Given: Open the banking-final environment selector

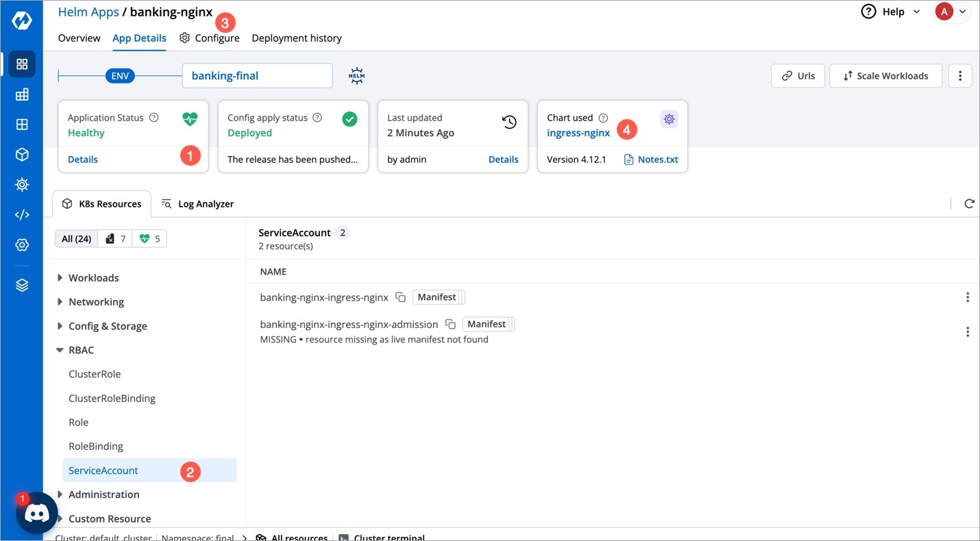Looking at the screenshot, I should (x=257, y=76).
